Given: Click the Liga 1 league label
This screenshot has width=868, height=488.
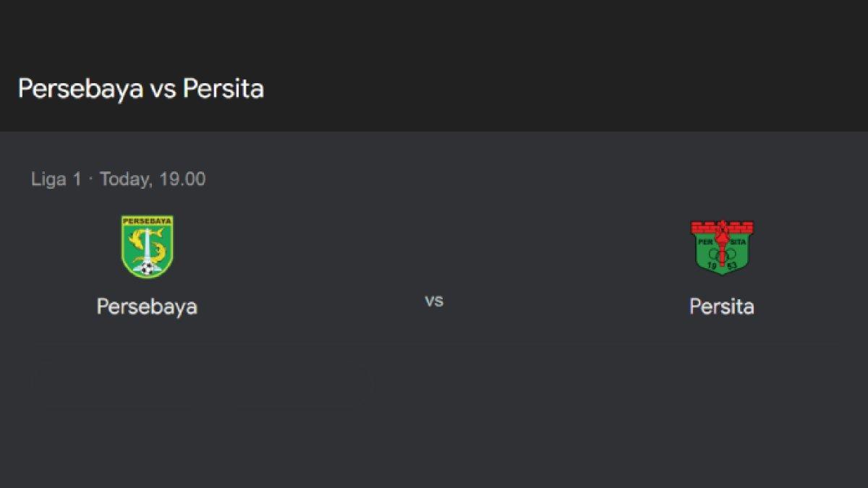Looking at the screenshot, I should pos(56,179).
